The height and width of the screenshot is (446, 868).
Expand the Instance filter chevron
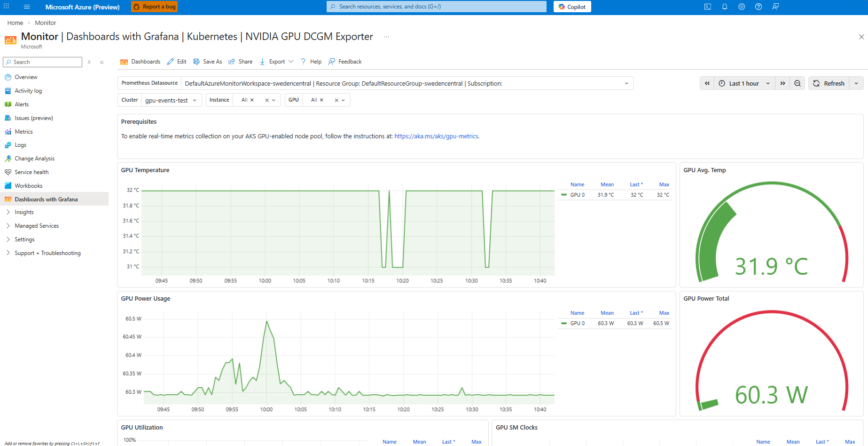tap(274, 100)
